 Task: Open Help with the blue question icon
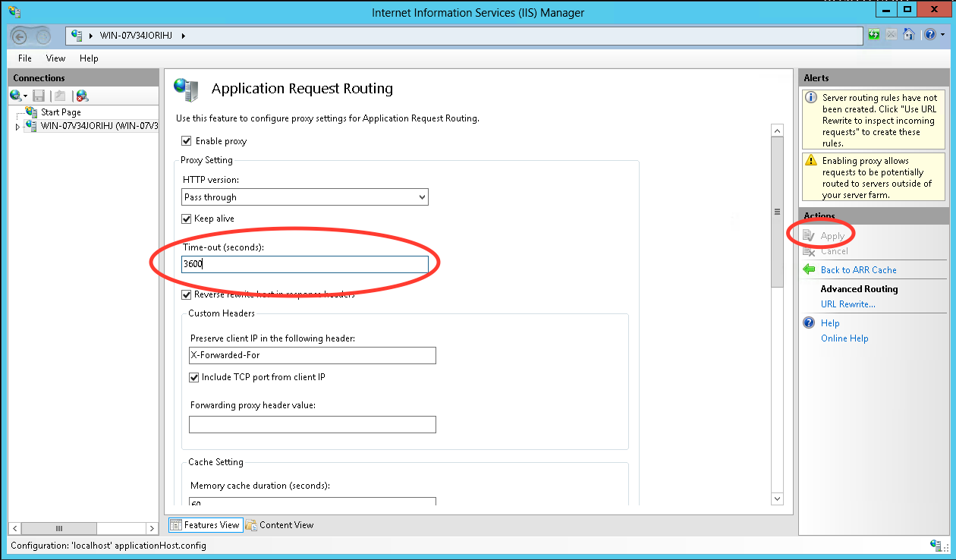click(930, 35)
